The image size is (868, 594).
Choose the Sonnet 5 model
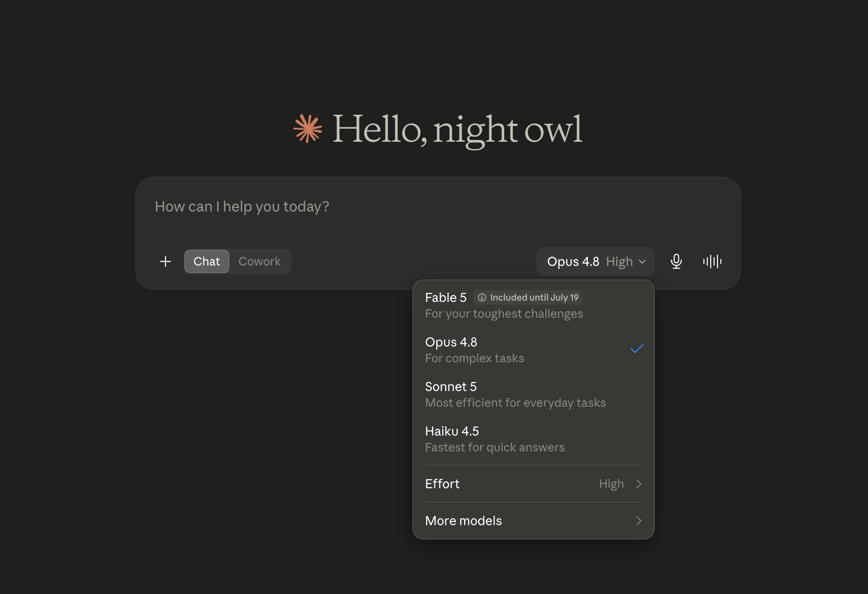(x=533, y=394)
